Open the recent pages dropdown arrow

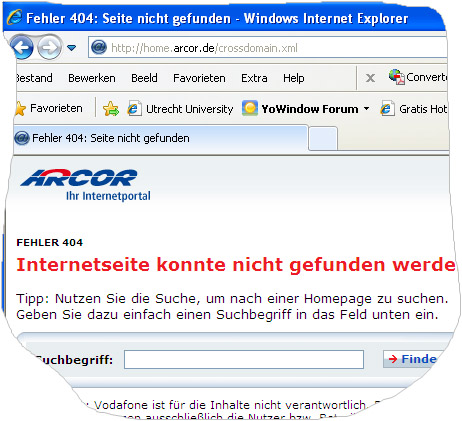(71, 48)
